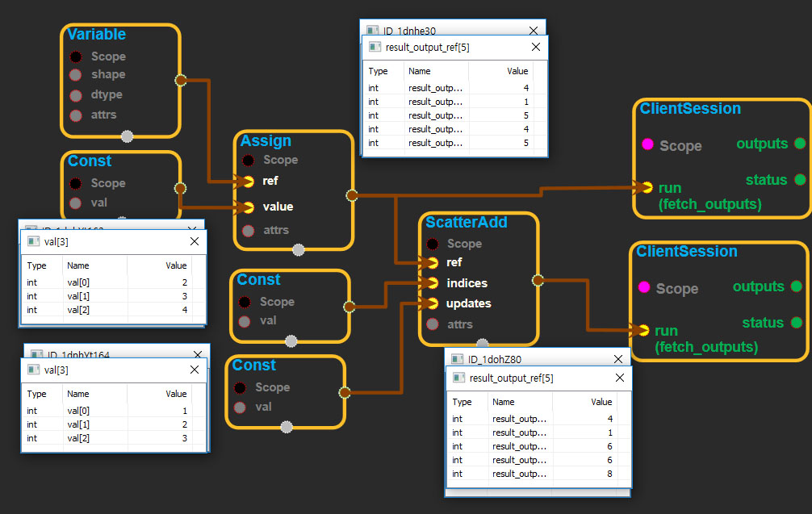Select the dtype port on Variable node

(75, 94)
